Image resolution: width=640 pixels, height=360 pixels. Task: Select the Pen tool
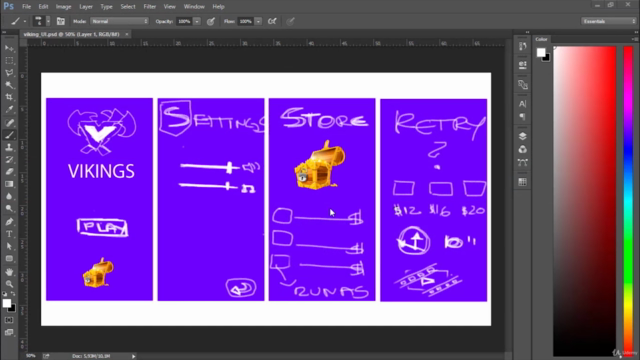pyautogui.click(x=9, y=222)
